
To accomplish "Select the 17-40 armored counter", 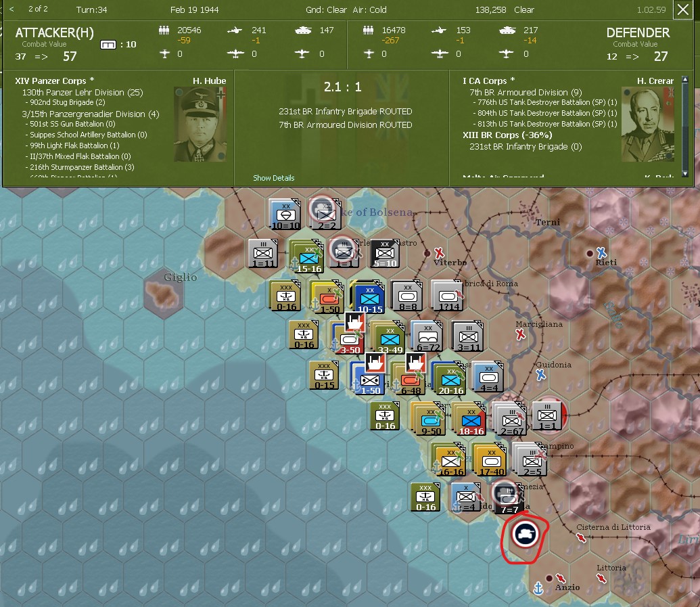I will (x=489, y=459).
